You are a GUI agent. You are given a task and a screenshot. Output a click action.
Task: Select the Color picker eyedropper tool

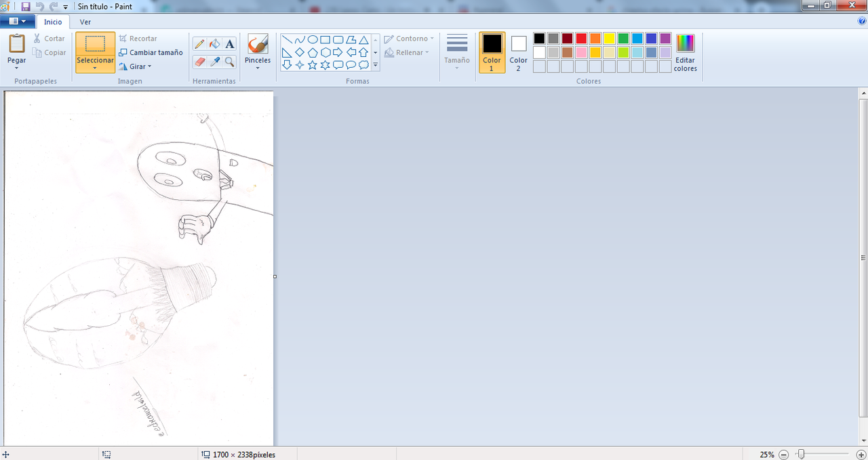click(x=214, y=62)
